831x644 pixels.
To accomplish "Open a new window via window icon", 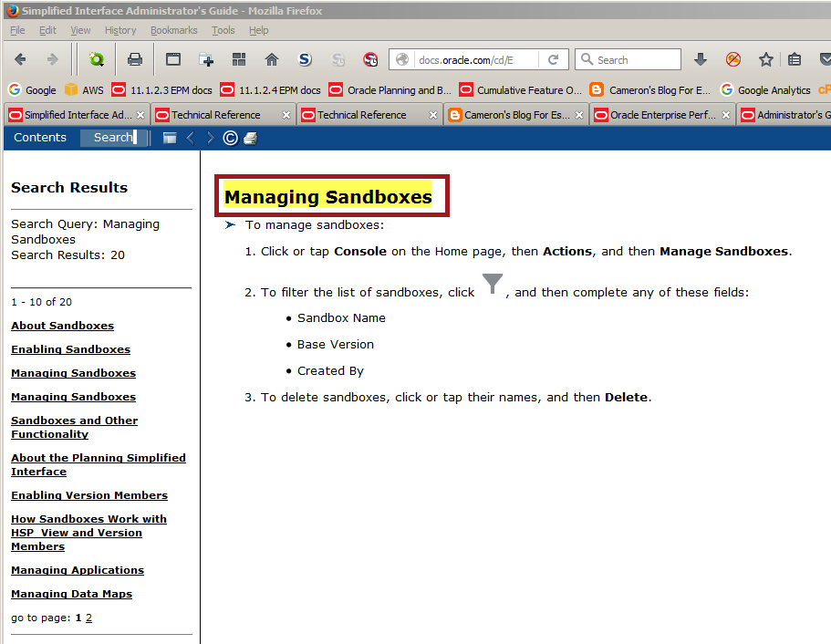I will [173, 59].
